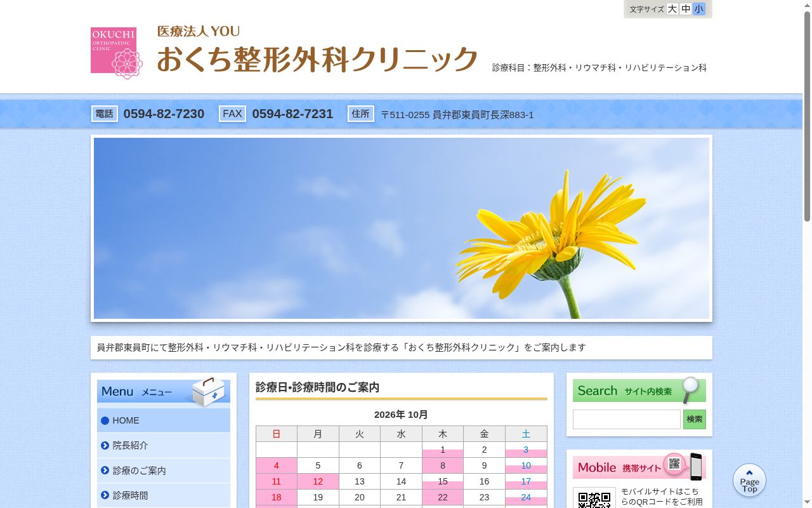
Task: Click the green 検索 button
Action: click(695, 419)
